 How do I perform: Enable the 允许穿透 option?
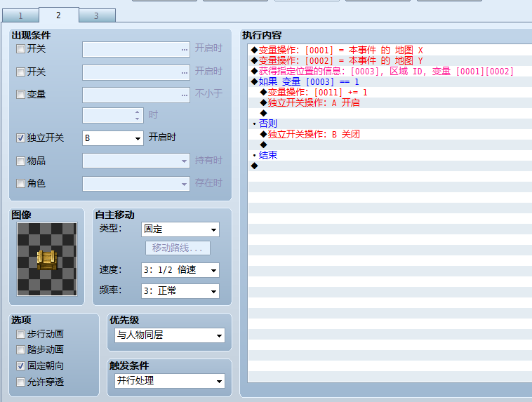tap(20, 382)
